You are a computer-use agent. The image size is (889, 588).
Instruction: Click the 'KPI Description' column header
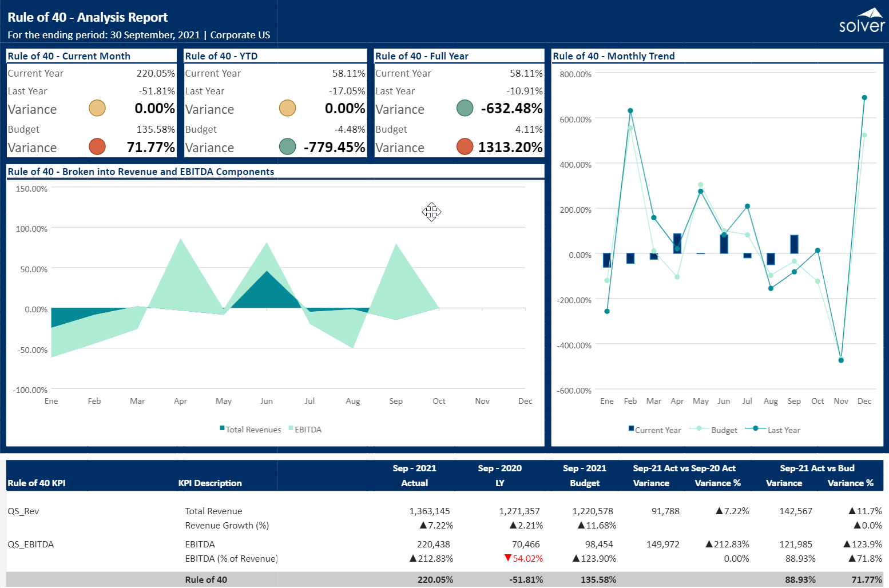click(x=210, y=483)
